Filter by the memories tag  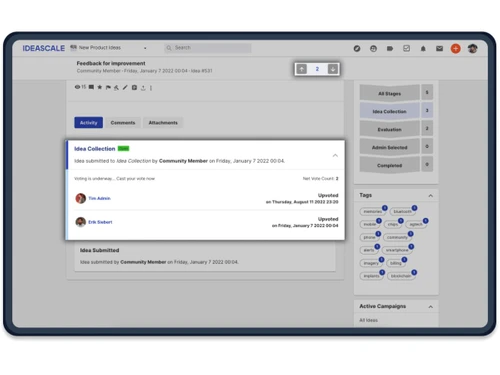tap(372, 212)
